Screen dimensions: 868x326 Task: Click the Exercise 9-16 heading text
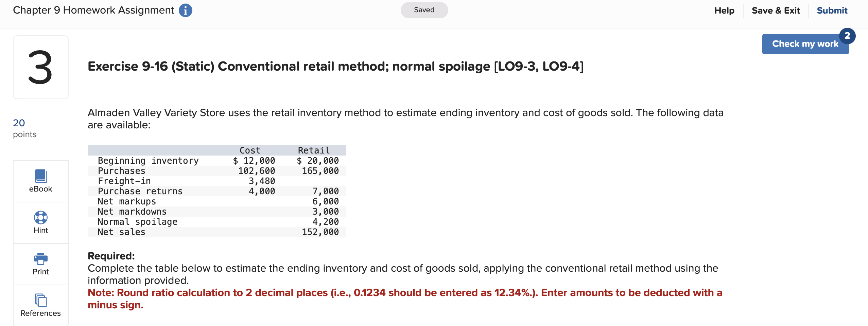pos(334,66)
